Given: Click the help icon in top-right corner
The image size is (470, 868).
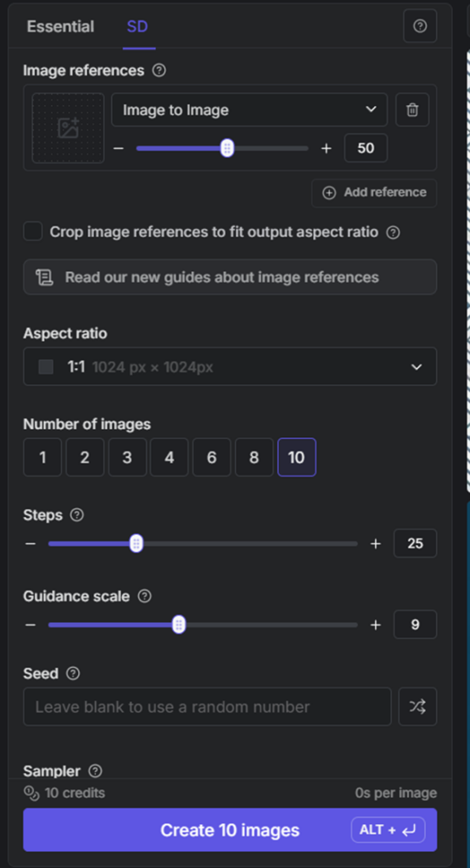Looking at the screenshot, I should click(420, 26).
